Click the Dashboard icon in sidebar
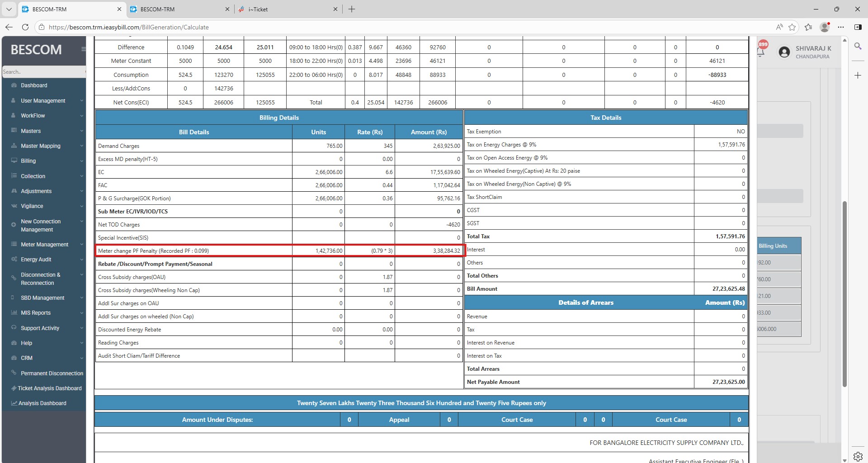The image size is (868, 463). click(x=14, y=85)
